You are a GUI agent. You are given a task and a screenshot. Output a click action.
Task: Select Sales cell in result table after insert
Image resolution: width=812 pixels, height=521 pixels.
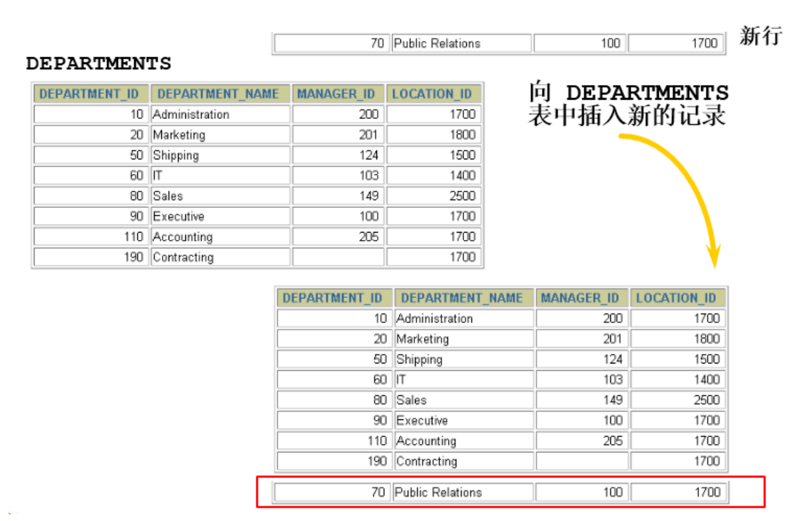pyautogui.click(x=464, y=400)
